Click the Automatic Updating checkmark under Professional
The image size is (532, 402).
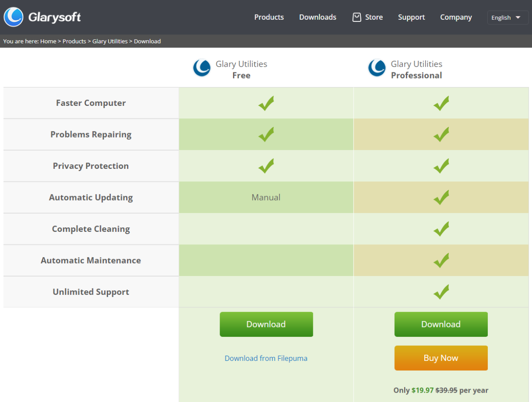click(x=441, y=197)
